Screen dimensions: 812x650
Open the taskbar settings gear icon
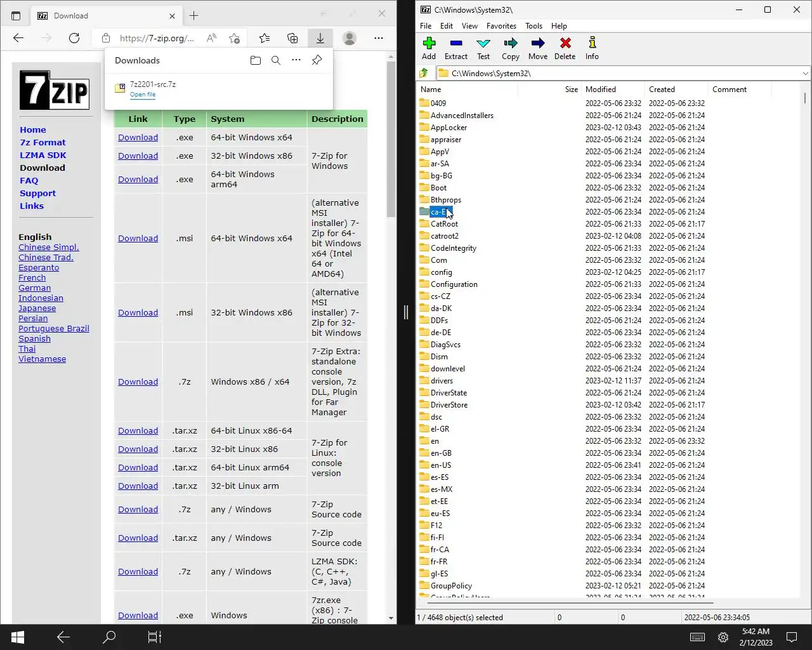click(723, 637)
